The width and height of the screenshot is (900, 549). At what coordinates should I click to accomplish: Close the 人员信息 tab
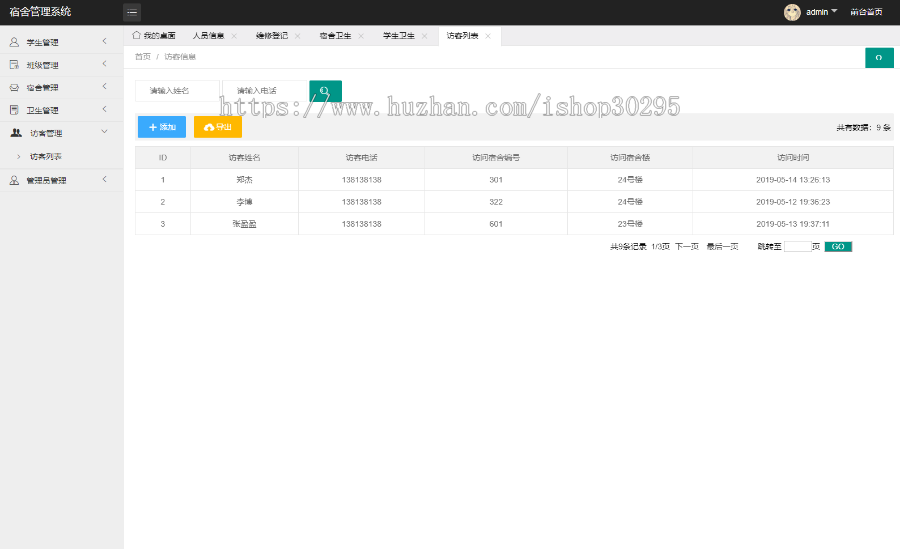[x=234, y=36]
